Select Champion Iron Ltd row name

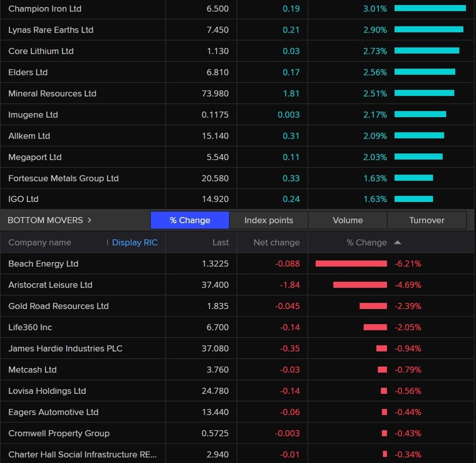(45, 9)
